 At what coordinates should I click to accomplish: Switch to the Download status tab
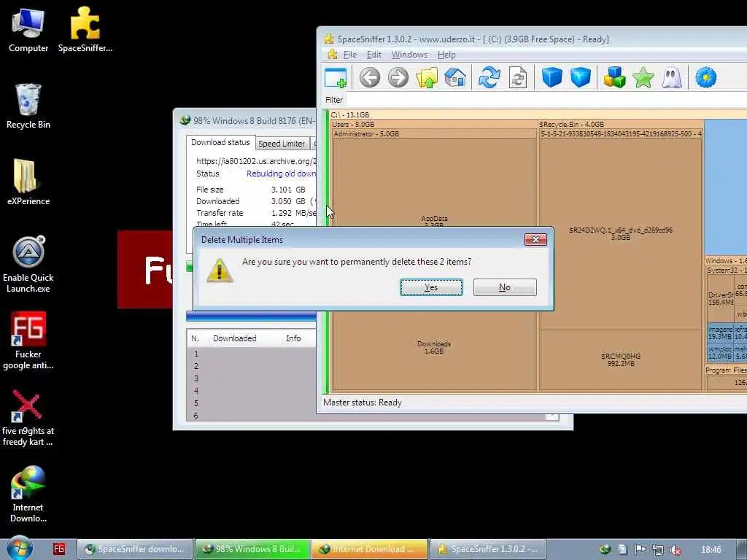[x=220, y=142]
